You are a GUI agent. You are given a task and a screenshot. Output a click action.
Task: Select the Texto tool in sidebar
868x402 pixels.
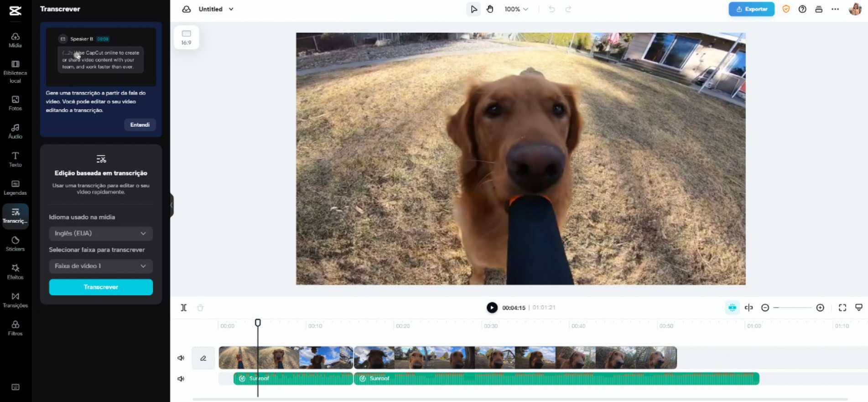point(15,160)
